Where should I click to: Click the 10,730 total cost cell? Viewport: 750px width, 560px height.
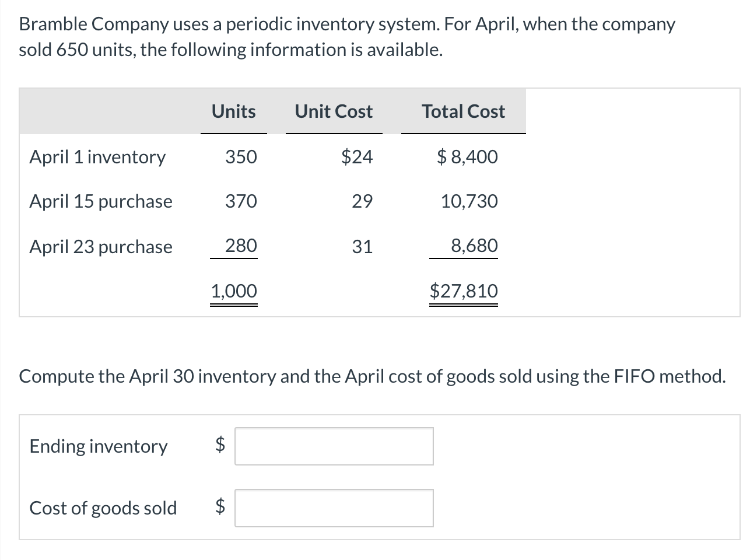click(x=469, y=201)
